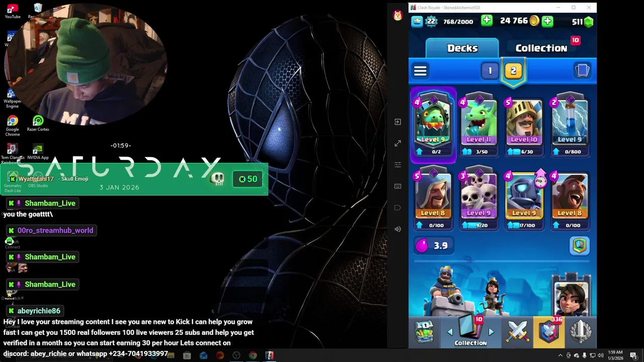644x362 pixels.
Task: Click the 3.9 average elixir indicator
Action: [x=433, y=245]
